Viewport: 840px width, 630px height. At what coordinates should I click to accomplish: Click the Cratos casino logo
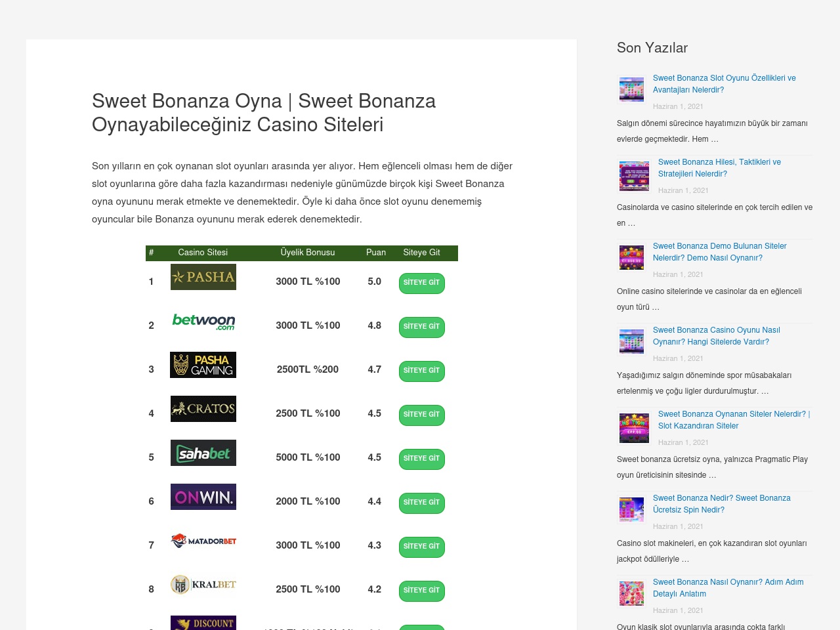click(x=203, y=409)
